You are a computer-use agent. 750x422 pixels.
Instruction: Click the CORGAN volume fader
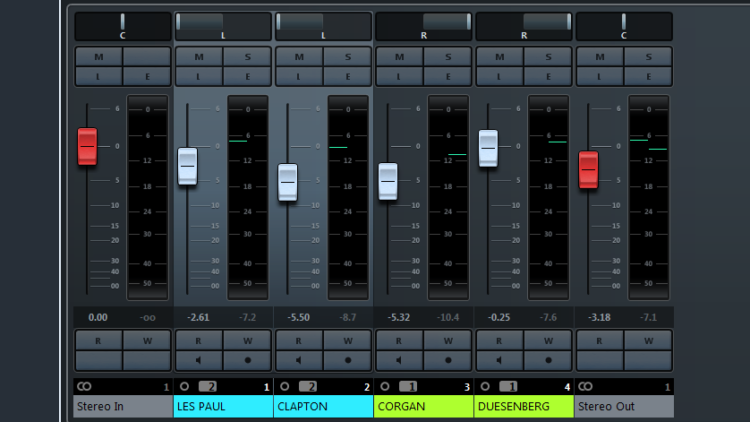[x=388, y=181]
